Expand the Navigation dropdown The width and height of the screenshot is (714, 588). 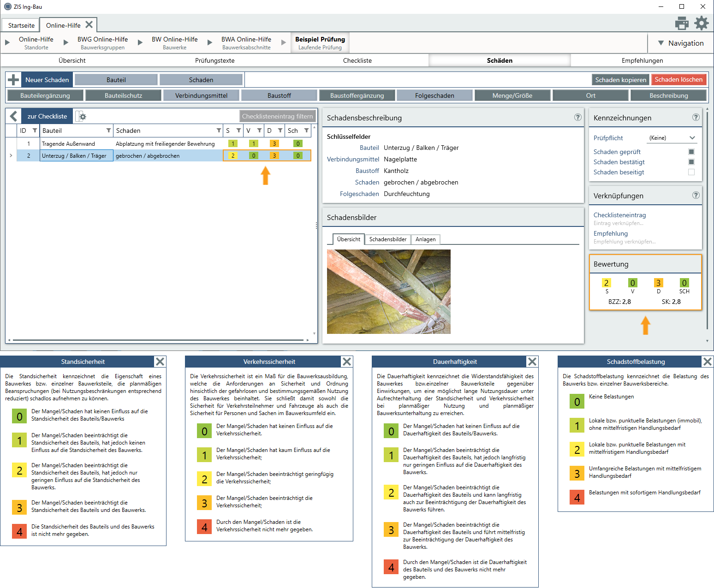681,43
